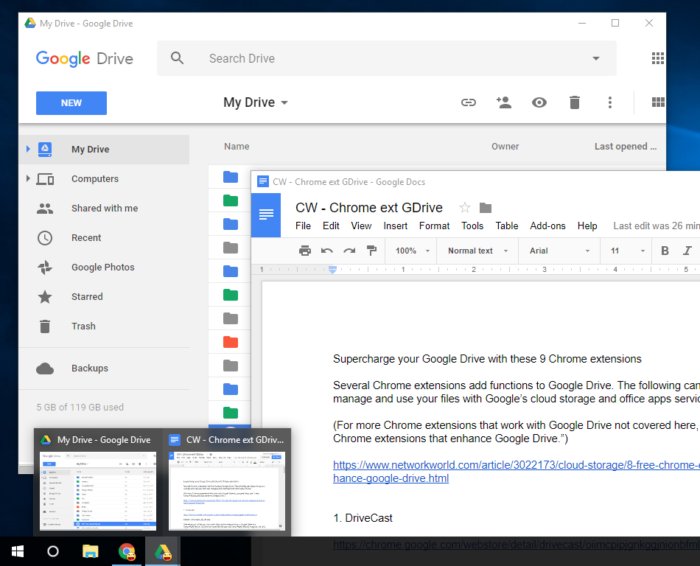The width and height of the screenshot is (700, 566).
Task: Click the share add-person icon
Action: pyautogui.click(x=504, y=102)
